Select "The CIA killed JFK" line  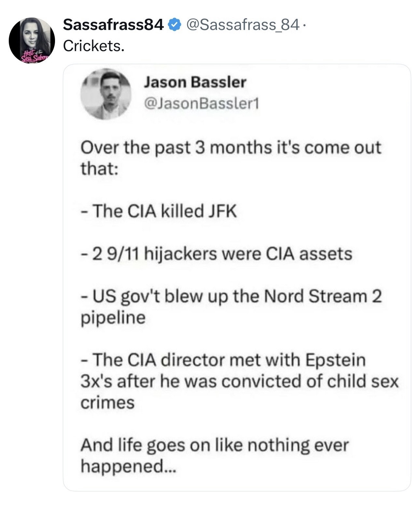coord(159,211)
